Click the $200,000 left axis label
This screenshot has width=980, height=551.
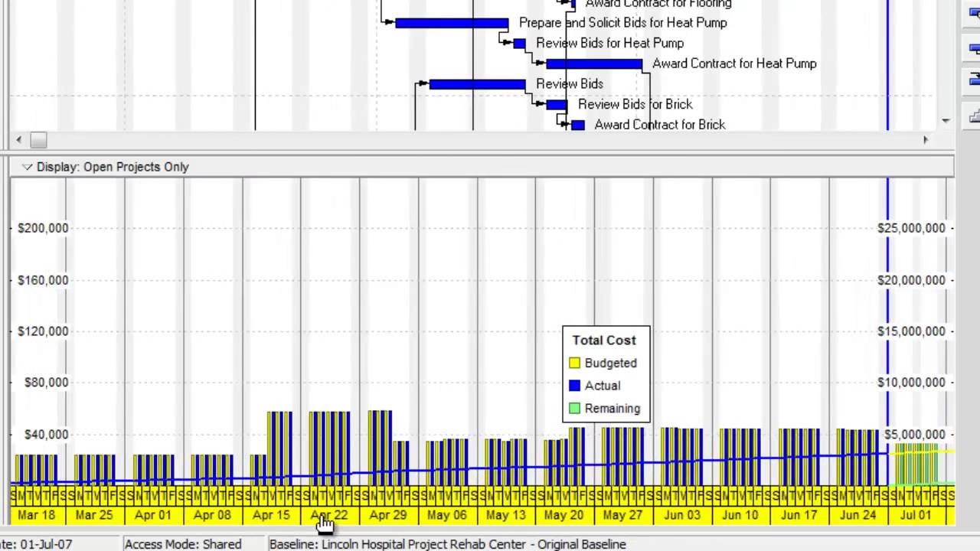click(x=43, y=228)
